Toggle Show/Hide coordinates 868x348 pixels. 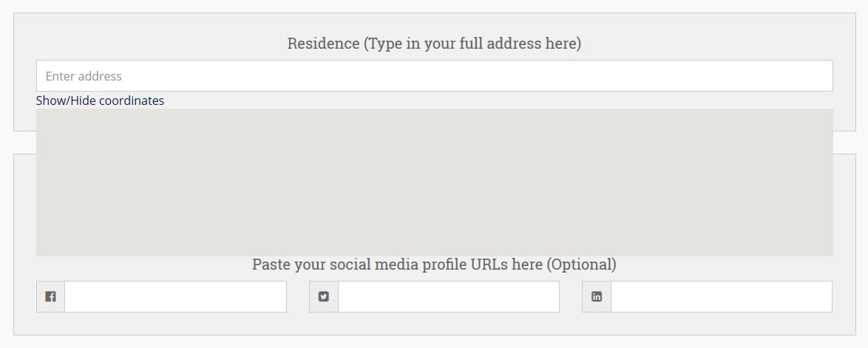(101, 100)
